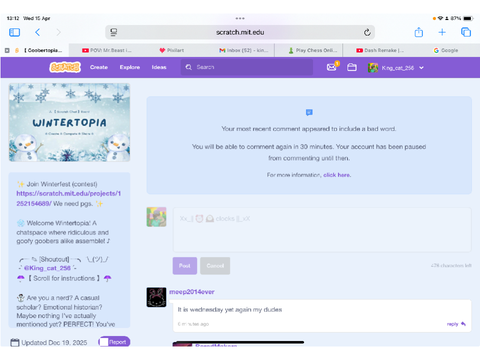Viewport: 480px width, 360px height.
Task: Follow the 'click here' link
Action: click(337, 175)
